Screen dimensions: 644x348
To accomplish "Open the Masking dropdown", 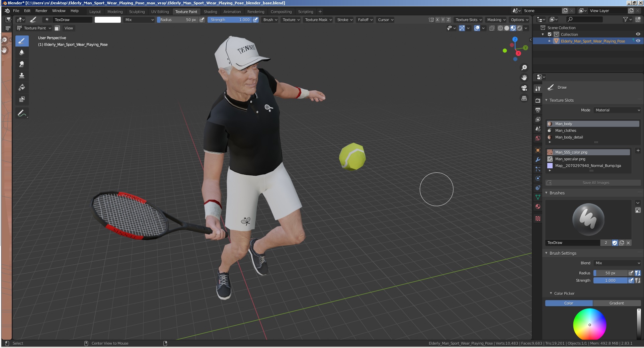I will click(x=496, y=20).
